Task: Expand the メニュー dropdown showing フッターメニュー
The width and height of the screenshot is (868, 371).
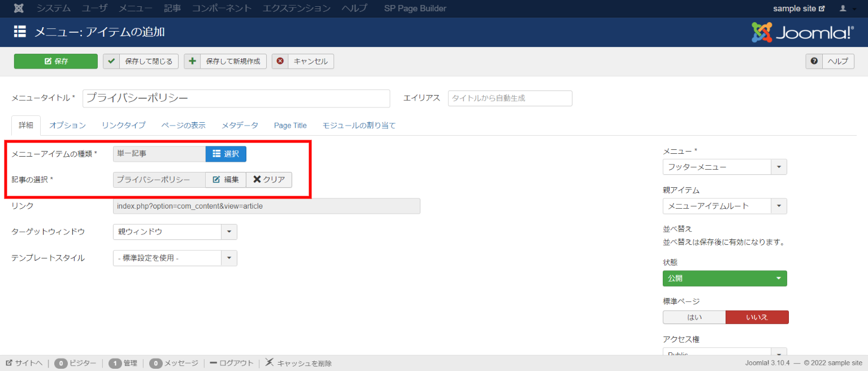Action: tap(724, 167)
